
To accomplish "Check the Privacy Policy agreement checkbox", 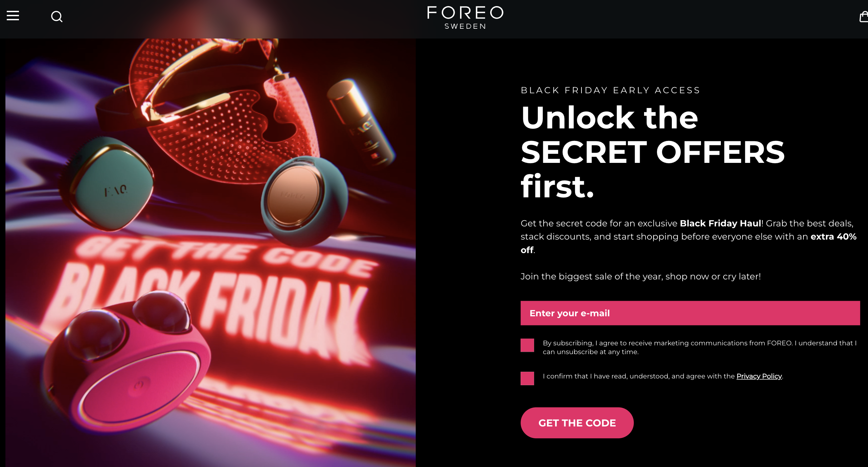I will pyautogui.click(x=527, y=378).
